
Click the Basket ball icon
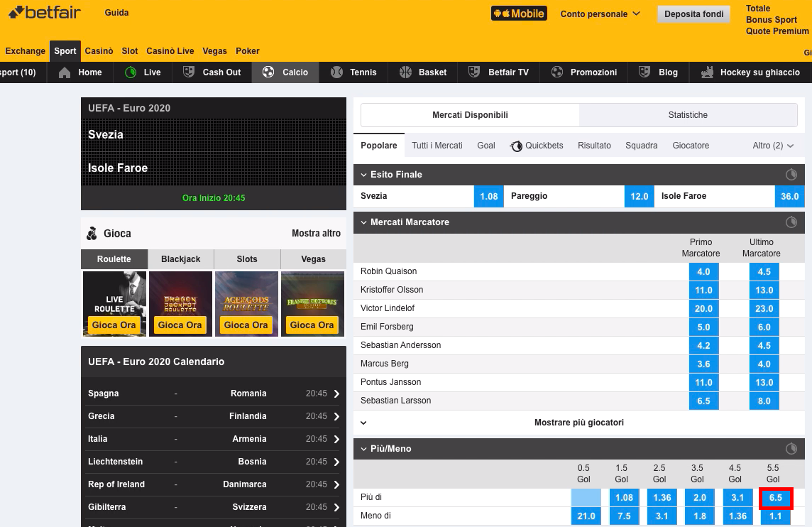[405, 72]
